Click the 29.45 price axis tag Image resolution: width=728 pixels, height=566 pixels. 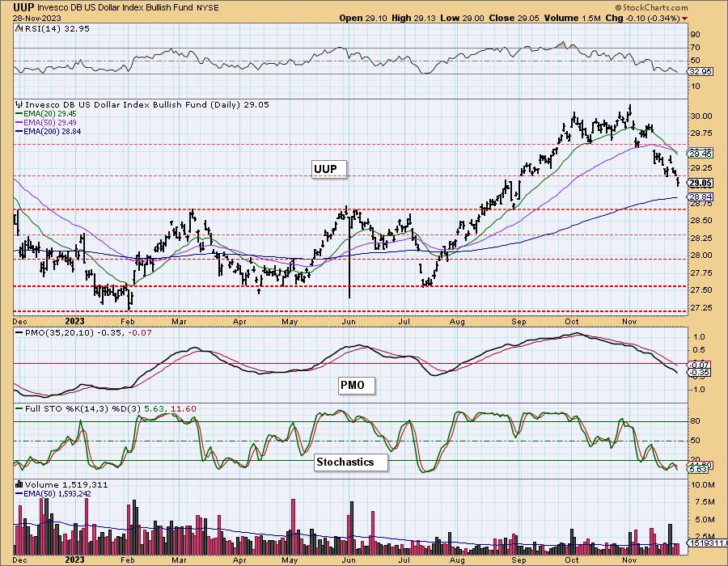pyautogui.click(x=701, y=154)
